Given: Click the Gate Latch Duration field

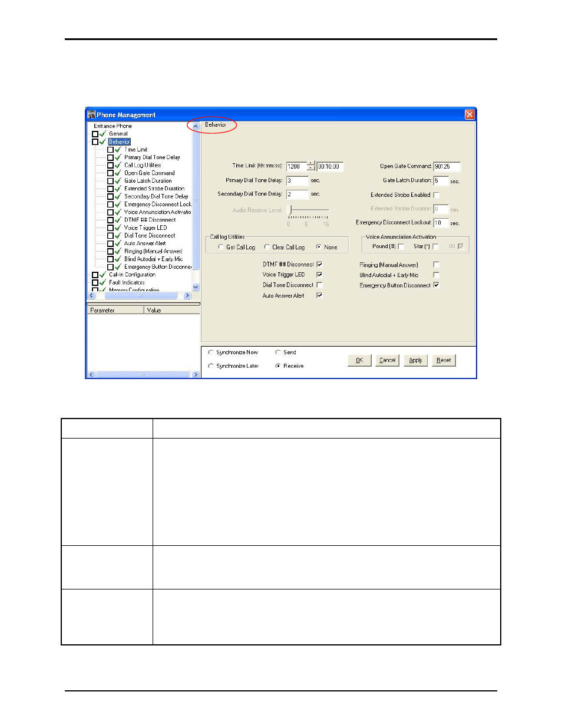Looking at the screenshot, I should coord(441,180).
